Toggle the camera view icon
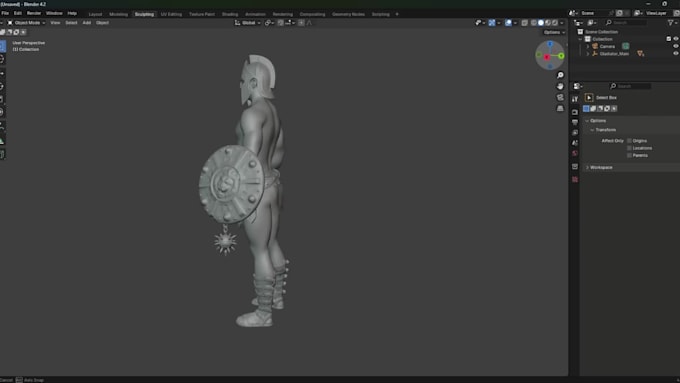 tap(560, 97)
